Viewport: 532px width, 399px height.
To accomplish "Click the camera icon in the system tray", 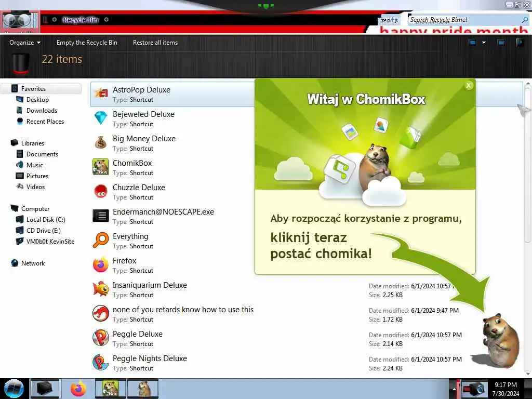I will pyautogui.click(x=474, y=389).
